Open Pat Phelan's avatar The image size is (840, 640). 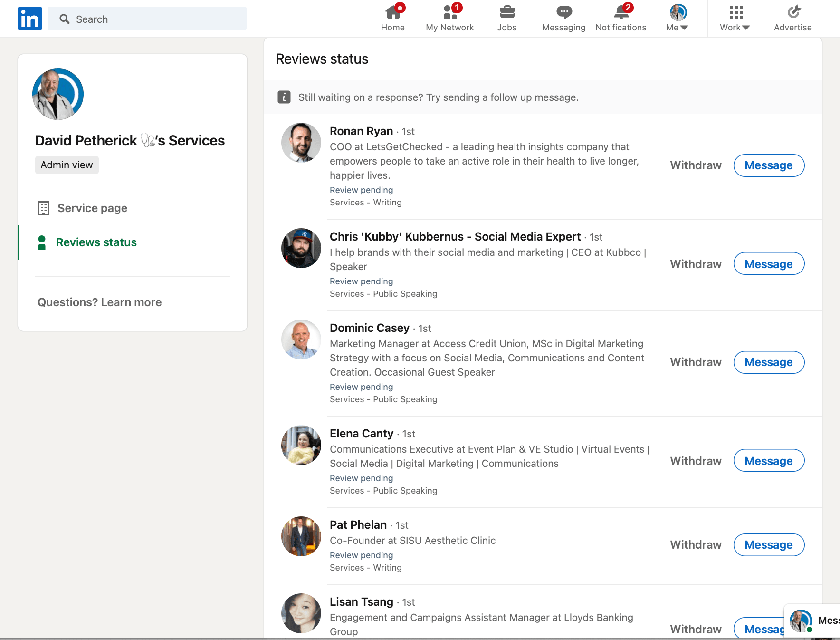pos(301,536)
